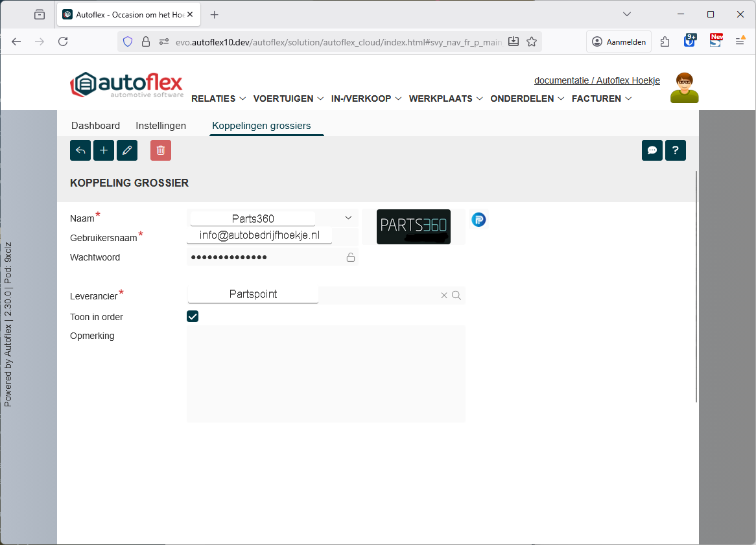This screenshot has width=756, height=545.
Task: Open the chat feedback icon
Action: pos(652,150)
